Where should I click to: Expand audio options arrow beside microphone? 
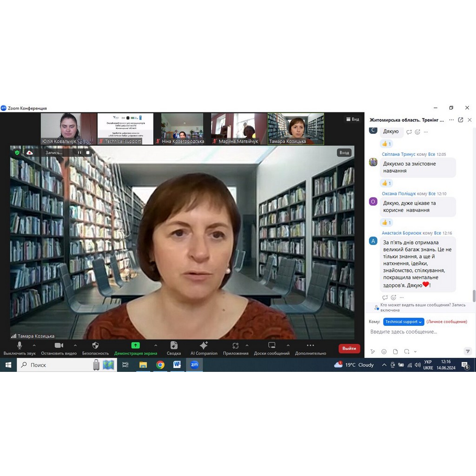tap(34, 345)
